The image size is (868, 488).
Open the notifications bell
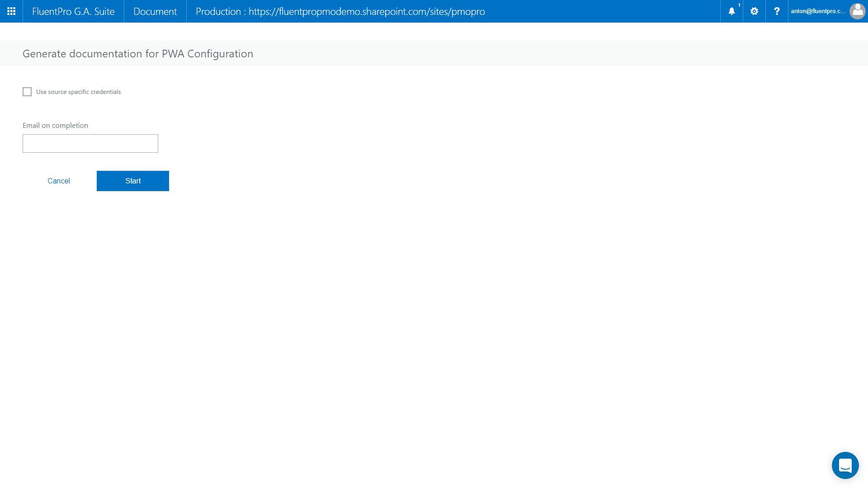pos(731,12)
